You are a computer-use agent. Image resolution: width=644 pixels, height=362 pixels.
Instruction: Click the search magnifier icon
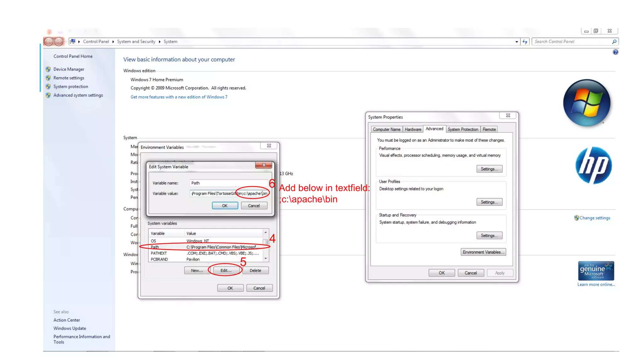(x=614, y=41)
